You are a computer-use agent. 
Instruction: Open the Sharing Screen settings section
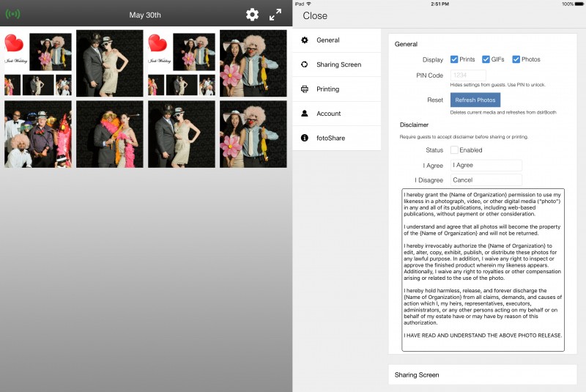pyautogui.click(x=337, y=64)
